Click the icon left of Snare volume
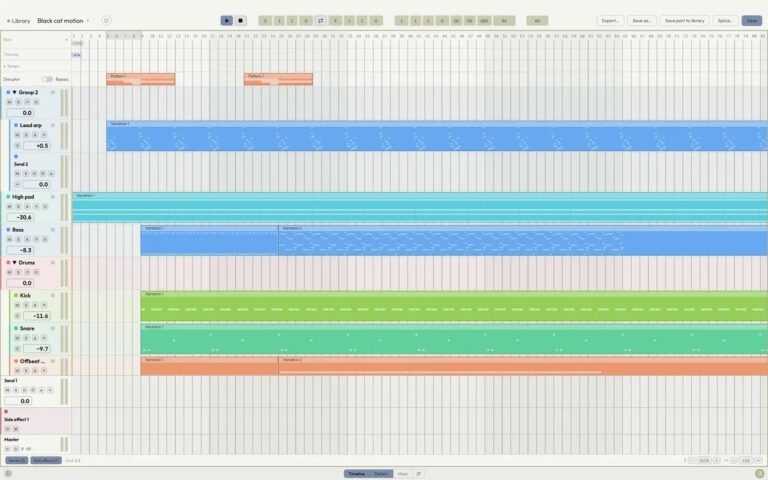The height and width of the screenshot is (480, 768). [x=17, y=349]
